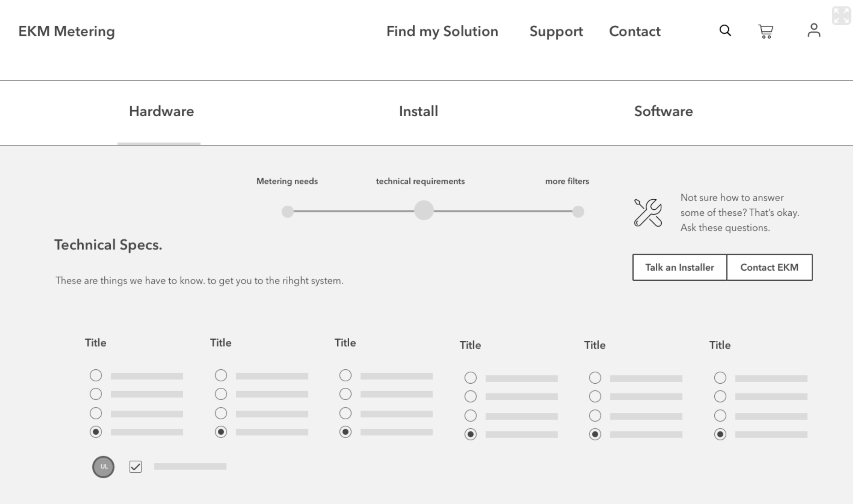Screen dimensions: 853x504
Task: Open the shopping cart icon
Action: click(x=766, y=31)
